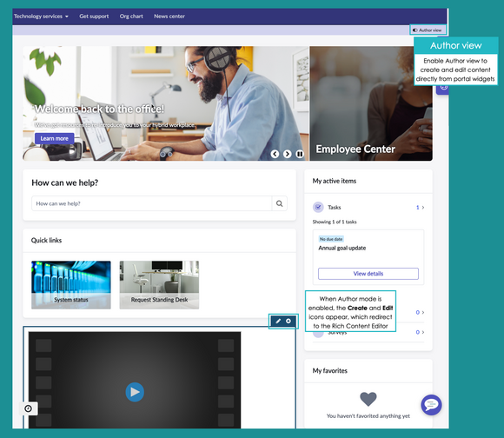Screen dimensions: 504x438
Task: Open the System status quick link
Action: coord(71,285)
